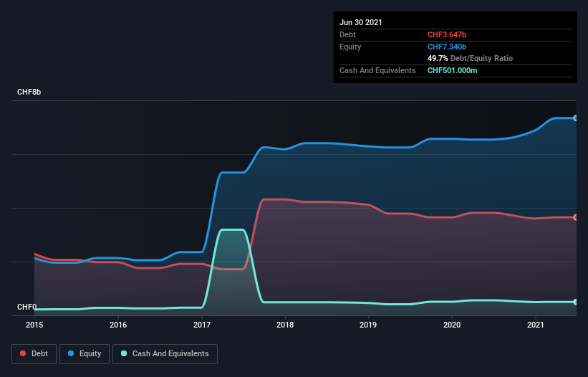
Task: Click the 2015 x-axis label
Action: tap(34, 325)
